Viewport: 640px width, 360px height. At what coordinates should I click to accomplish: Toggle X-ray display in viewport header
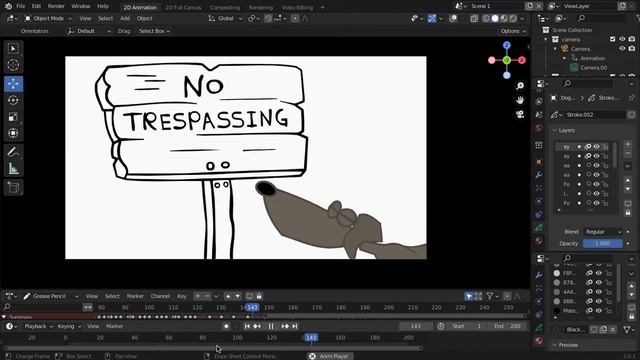(474, 18)
